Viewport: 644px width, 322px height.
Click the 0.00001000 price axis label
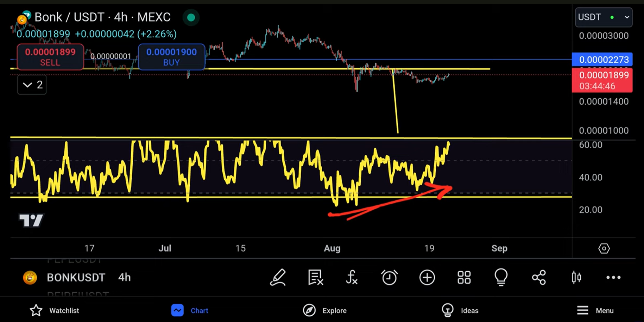[604, 130]
